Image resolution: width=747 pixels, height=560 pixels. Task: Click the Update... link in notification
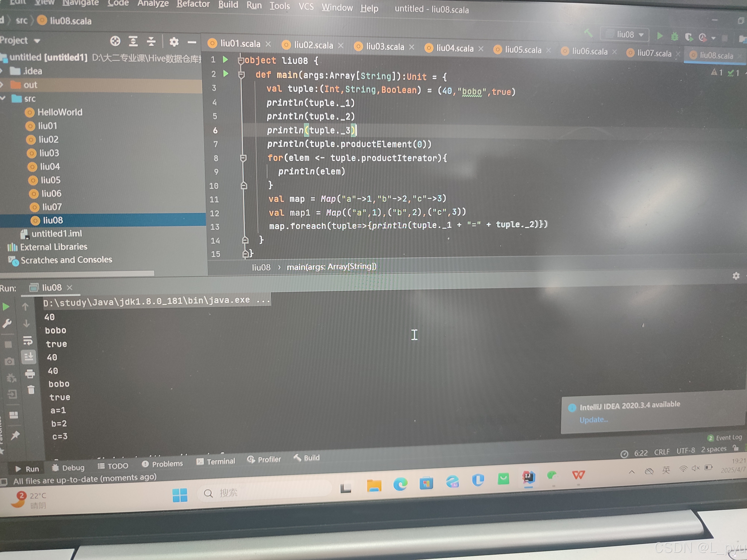click(x=593, y=420)
